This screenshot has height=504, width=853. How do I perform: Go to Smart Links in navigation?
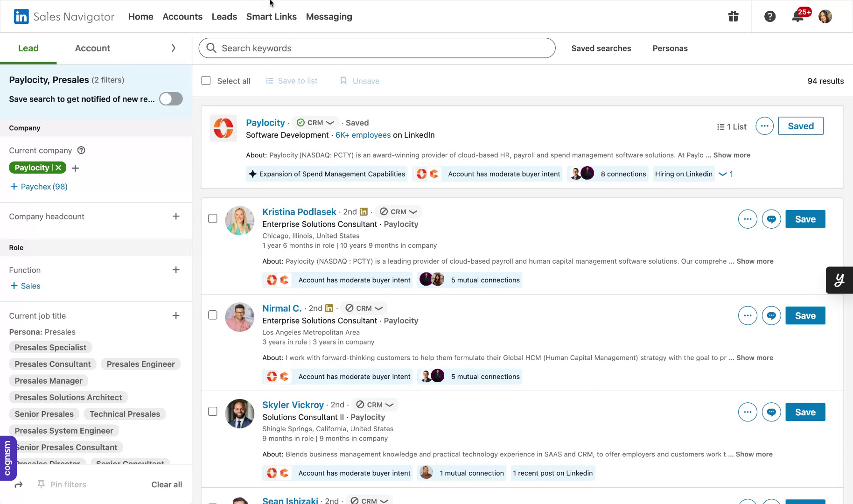[271, 17]
